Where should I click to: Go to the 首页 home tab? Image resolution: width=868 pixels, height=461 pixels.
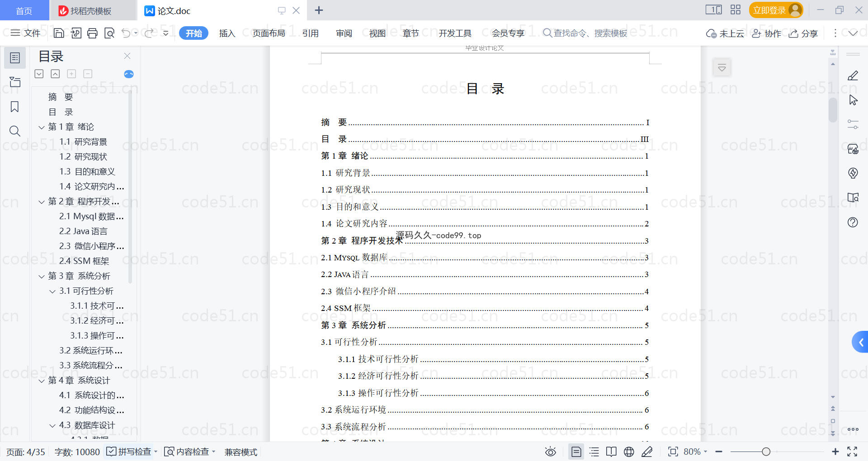pyautogui.click(x=24, y=10)
